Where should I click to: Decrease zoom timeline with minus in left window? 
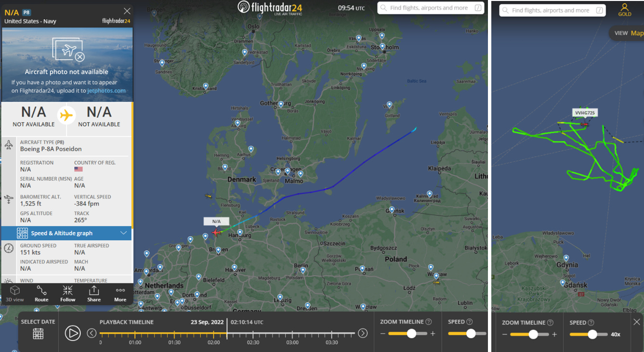click(x=383, y=333)
